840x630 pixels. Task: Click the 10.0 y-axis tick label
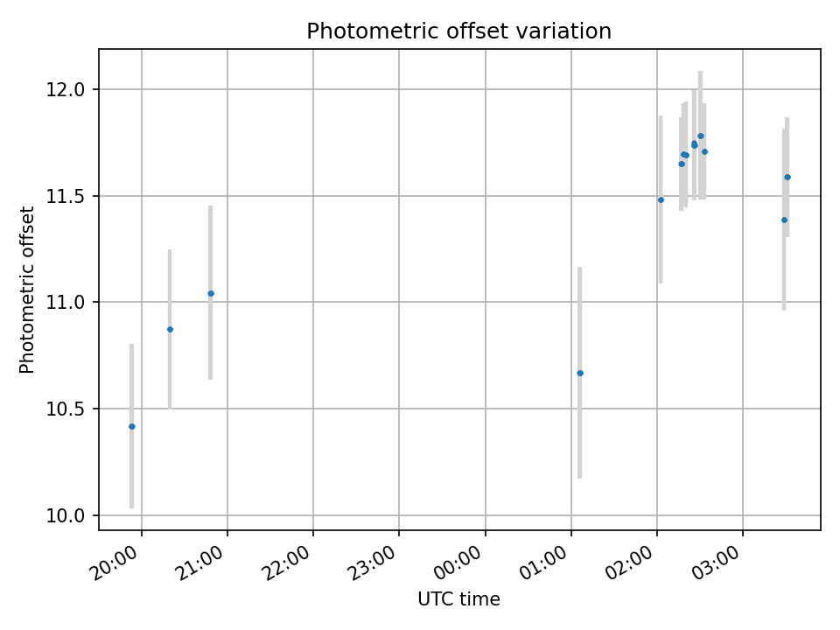click(66, 516)
